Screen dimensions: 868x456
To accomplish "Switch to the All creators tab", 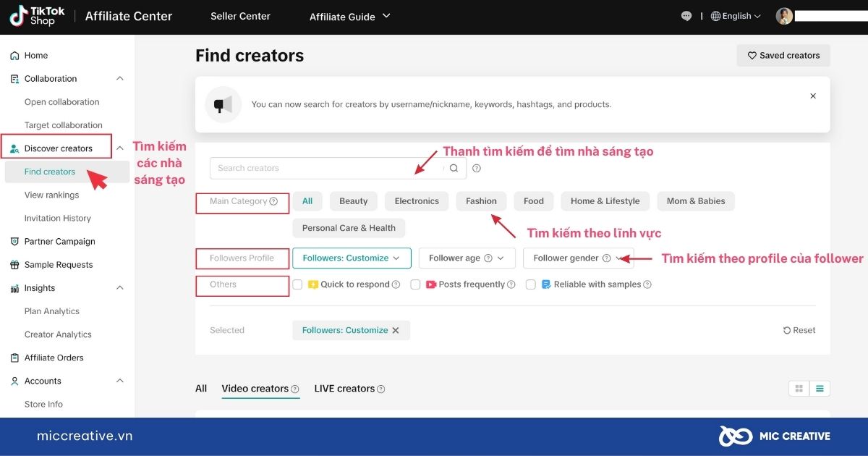I will (x=201, y=389).
